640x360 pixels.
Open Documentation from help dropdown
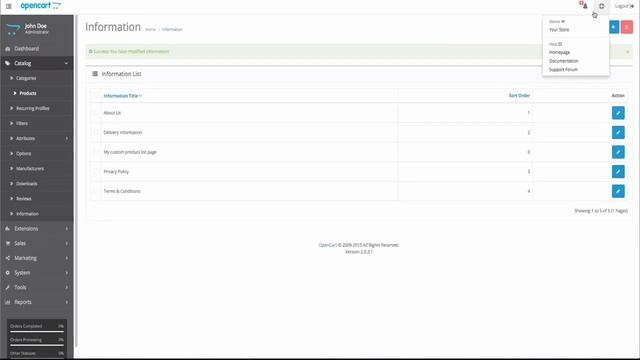coord(563,61)
